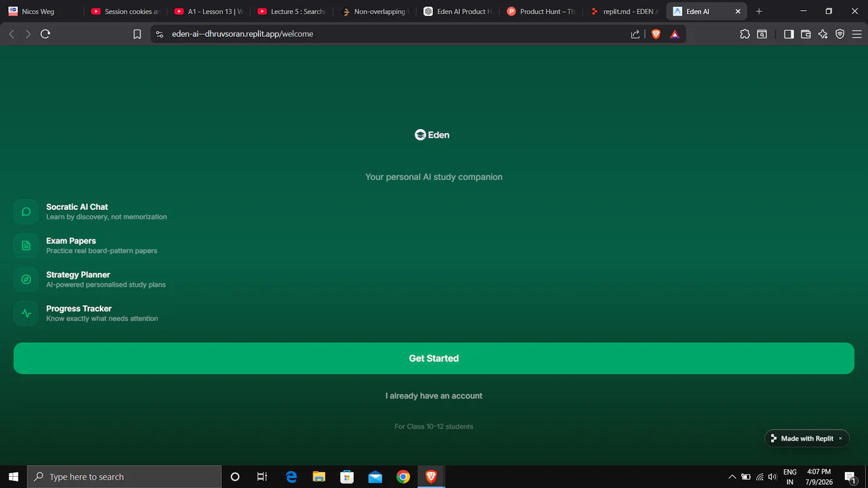Toggle the browser sidebar panel
Screen dimensions: 868x488
point(789,34)
